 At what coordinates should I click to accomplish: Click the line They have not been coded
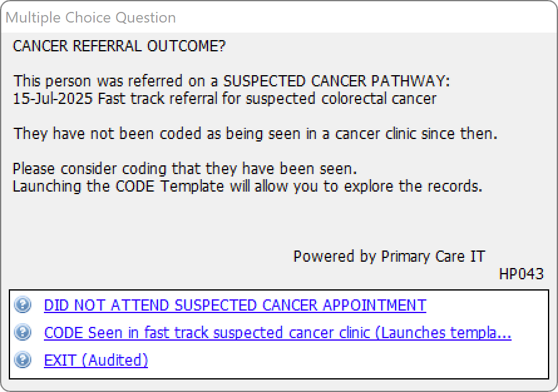click(x=255, y=133)
